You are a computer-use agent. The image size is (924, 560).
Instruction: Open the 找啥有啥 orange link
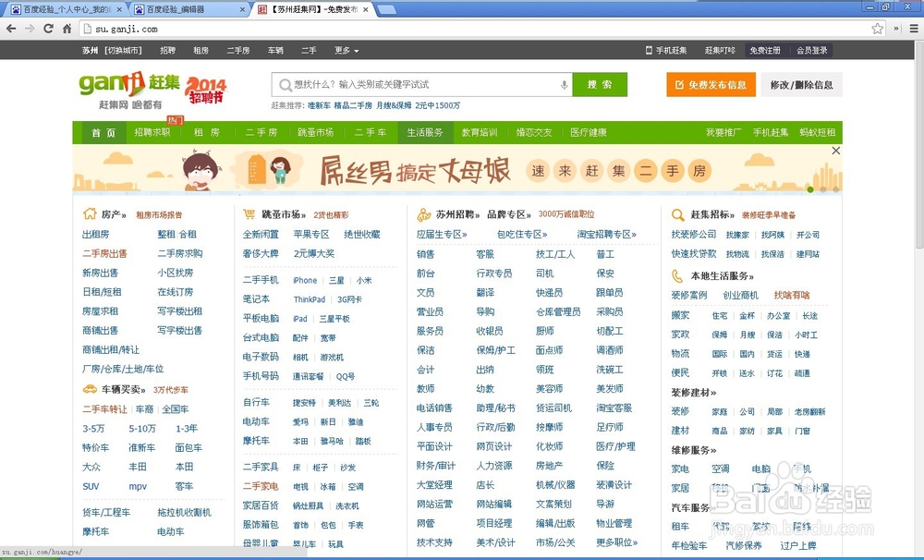click(x=792, y=296)
